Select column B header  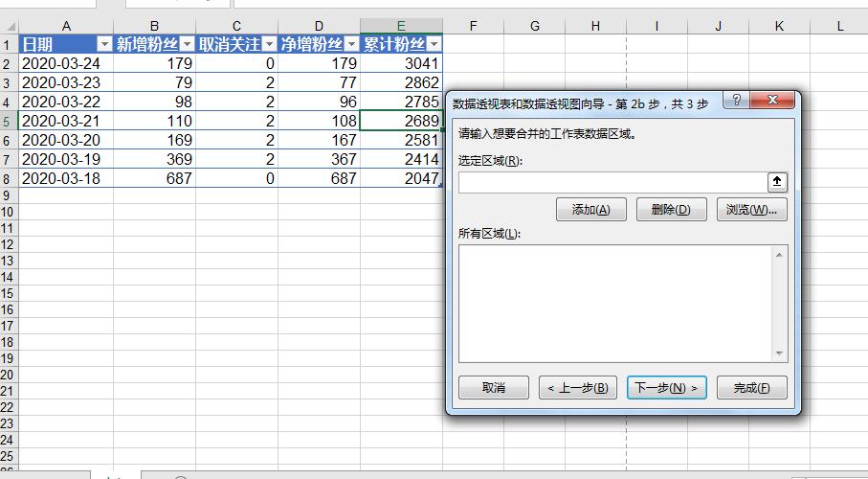[154, 26]
